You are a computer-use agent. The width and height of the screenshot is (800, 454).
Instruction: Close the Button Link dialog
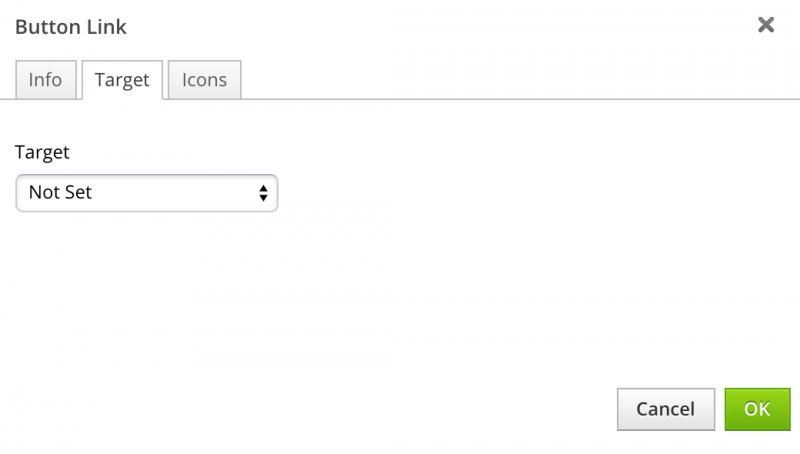(x=766, y=25)
